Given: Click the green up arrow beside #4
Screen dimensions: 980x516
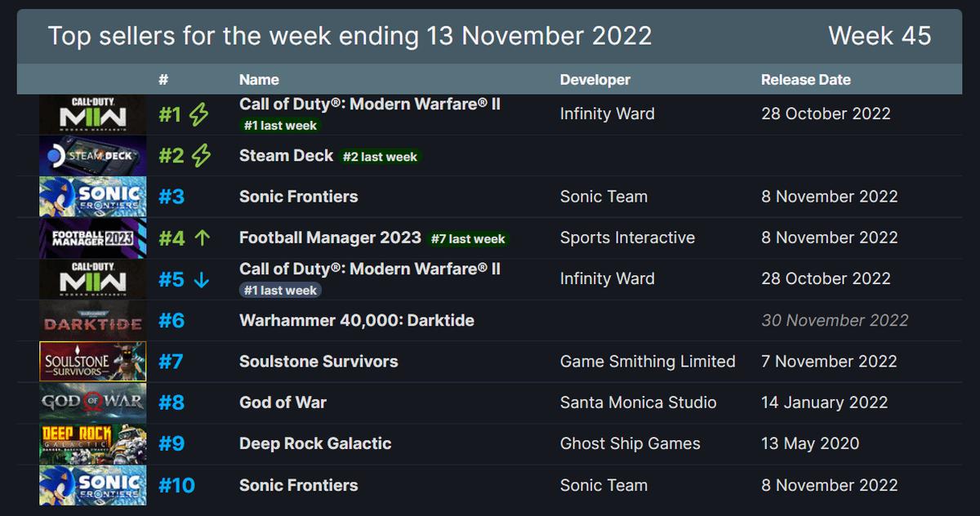Looking at the screenshot, I should pos(203,238).
